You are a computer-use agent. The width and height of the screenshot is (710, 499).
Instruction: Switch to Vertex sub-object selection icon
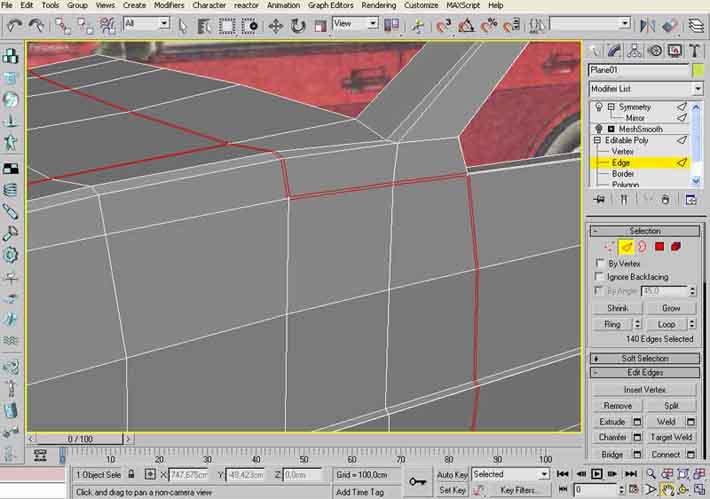click(609, 246)
